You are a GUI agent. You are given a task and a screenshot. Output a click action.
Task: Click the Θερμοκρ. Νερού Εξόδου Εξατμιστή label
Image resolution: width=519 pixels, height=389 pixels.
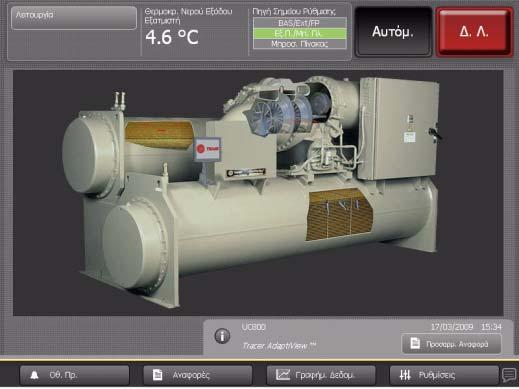[188, 16]
